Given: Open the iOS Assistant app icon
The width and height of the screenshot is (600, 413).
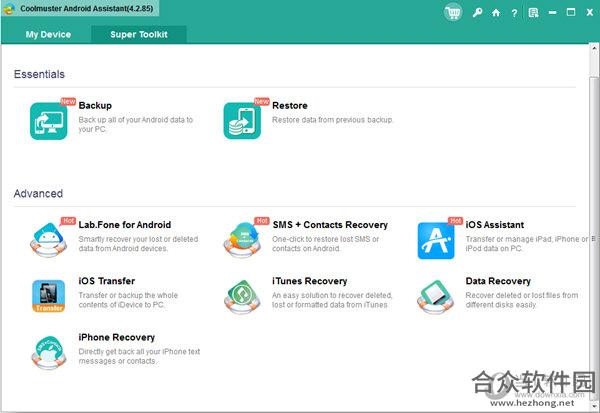Looking at the screenshot, I should 436,241.
